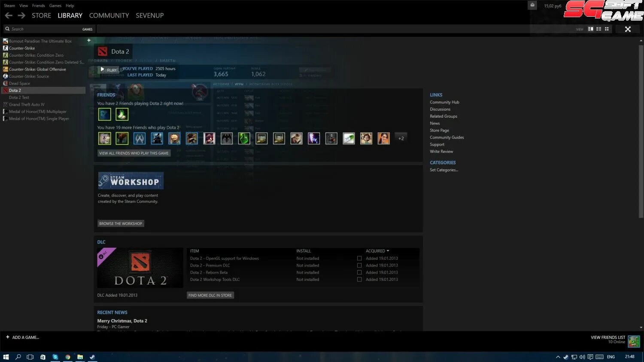
Task: Go back with the left arrow
Action: (x=8, y=15)
